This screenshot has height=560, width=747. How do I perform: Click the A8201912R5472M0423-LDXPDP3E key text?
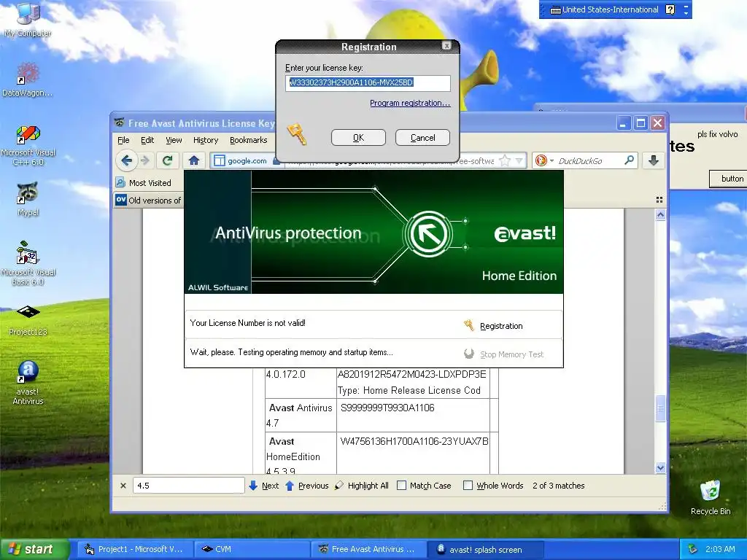411,374
